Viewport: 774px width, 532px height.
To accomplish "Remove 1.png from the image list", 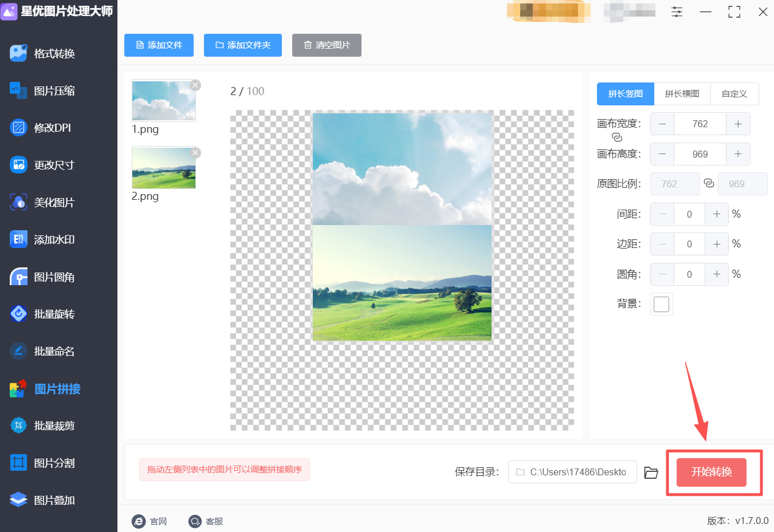I will [195, 85].
